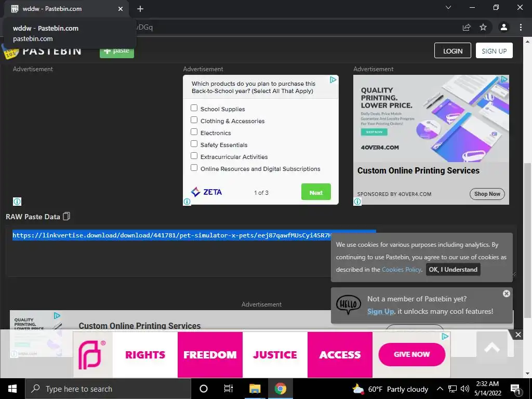This screenshot has width=532, height=399.
Task: Open volume control tray icon
Action: (x=465, y=389)
